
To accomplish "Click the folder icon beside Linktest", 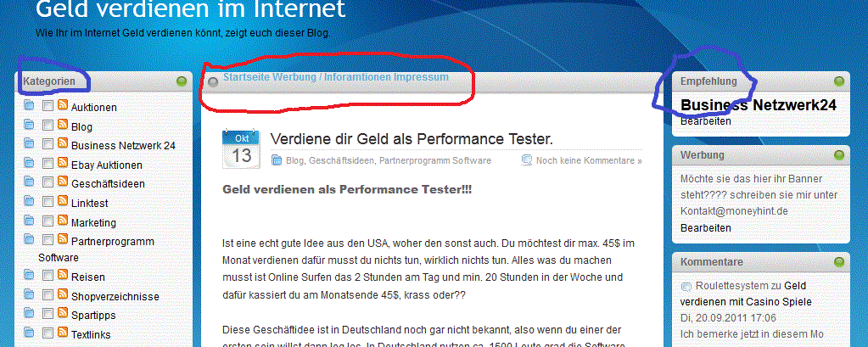I will [x=29, y=201].
